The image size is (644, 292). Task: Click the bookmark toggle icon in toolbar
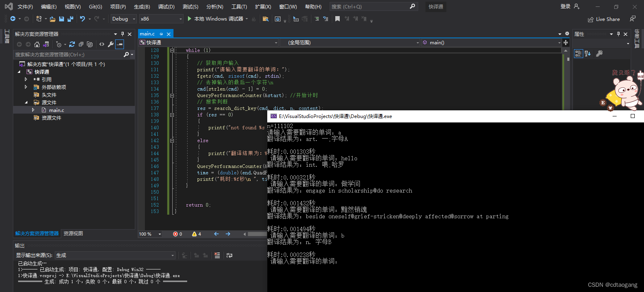337,19
